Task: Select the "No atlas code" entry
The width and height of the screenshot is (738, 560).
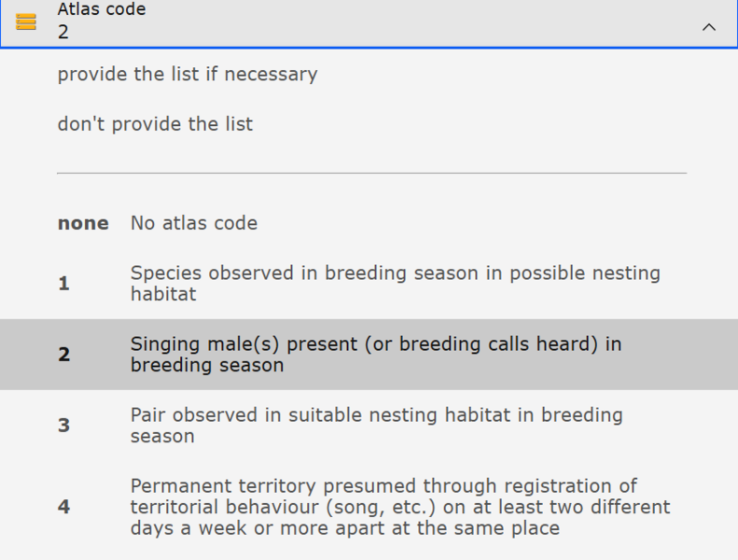Action: (194, 223)
